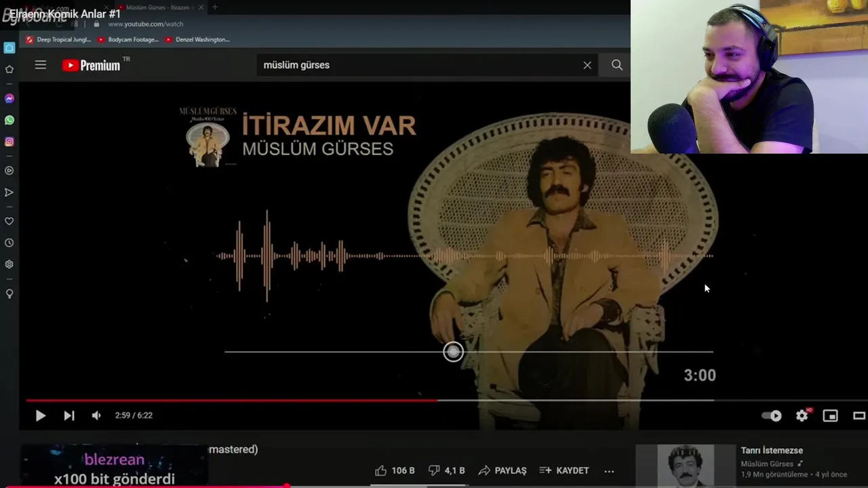Open the Tanrı İstemezse video title
The image size is (868, 488).
pyautogui.click(x=772, y=450)
